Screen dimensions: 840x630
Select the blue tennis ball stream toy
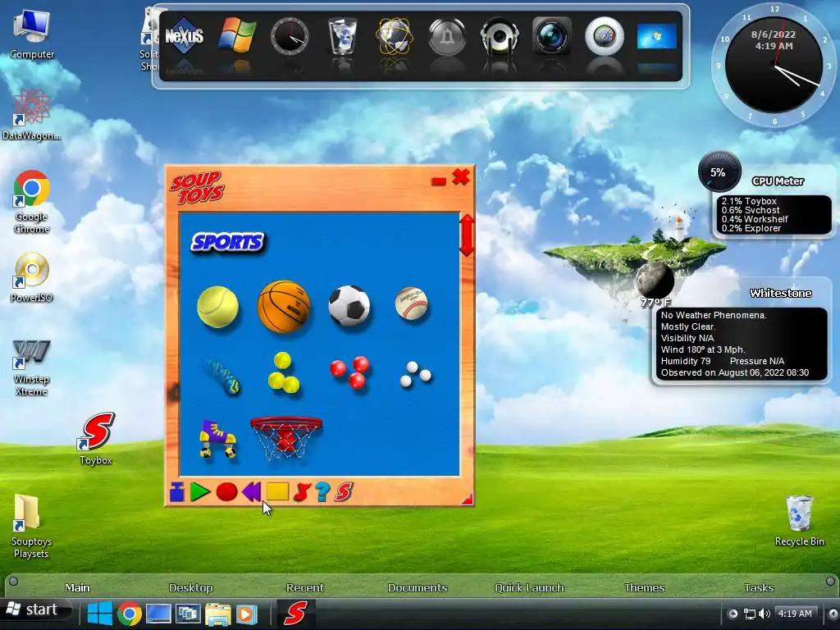coord(221,377)
